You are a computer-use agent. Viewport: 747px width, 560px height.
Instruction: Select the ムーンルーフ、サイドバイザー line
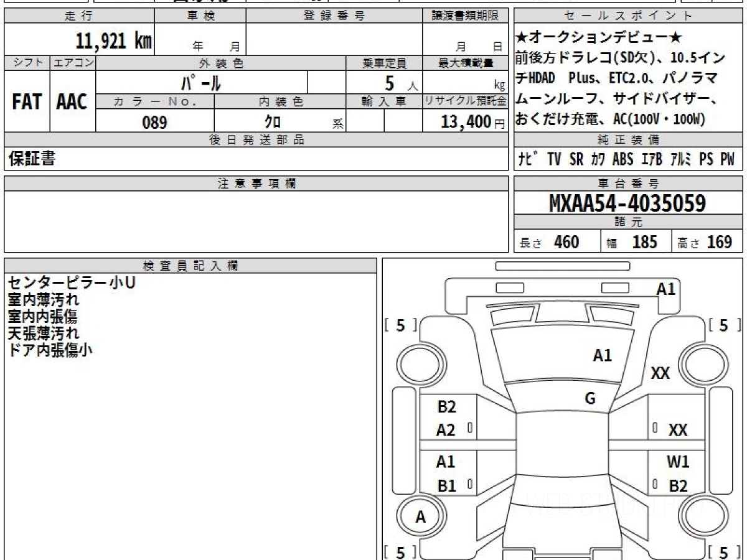pos(616,98)
